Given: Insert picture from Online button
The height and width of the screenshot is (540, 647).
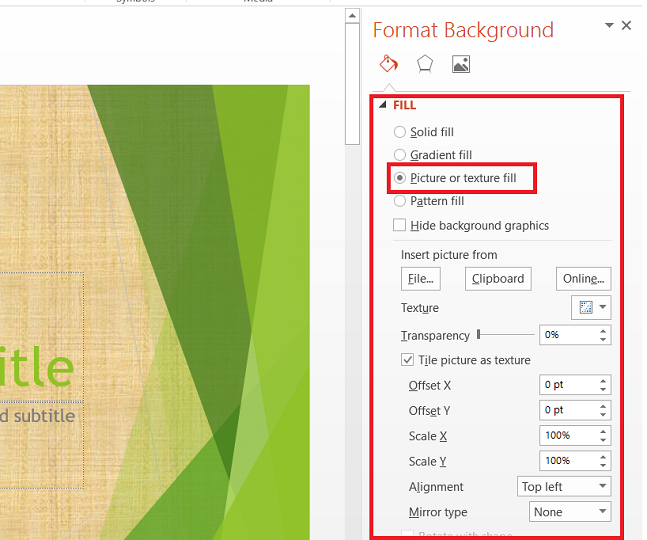Looking at the screenshot, I should coord(583,279).
